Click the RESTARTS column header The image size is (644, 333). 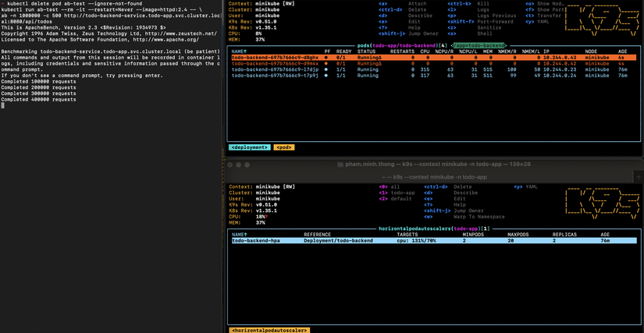402,51
